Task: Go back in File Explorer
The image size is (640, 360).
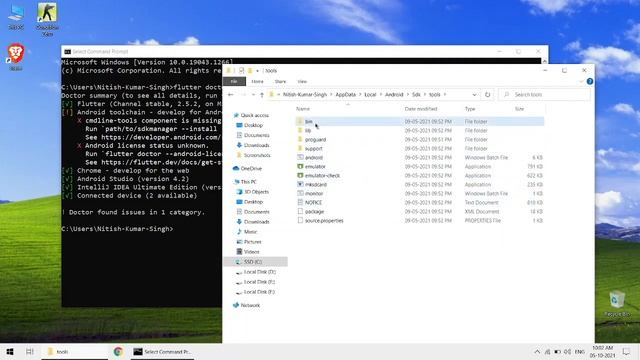Action: point(231,95)
